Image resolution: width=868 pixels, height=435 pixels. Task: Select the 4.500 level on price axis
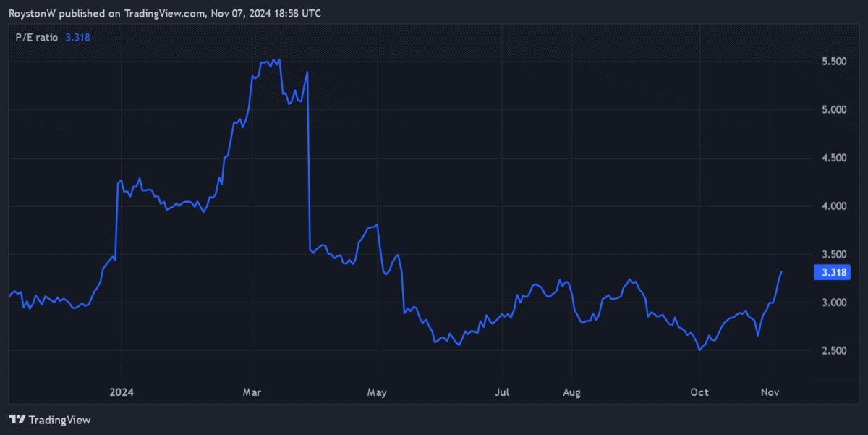tap(835, 159)
